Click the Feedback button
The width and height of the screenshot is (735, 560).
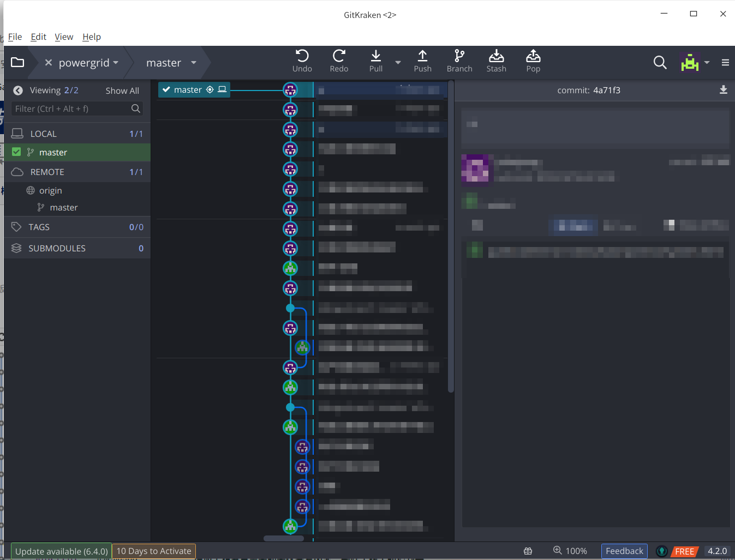tap(624, 551)
